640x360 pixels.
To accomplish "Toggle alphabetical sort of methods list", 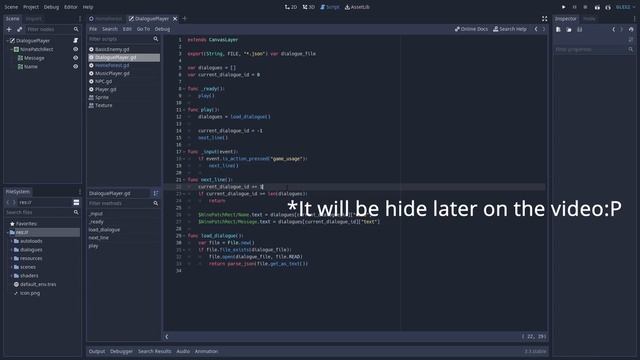I will [x=156, y=193].
